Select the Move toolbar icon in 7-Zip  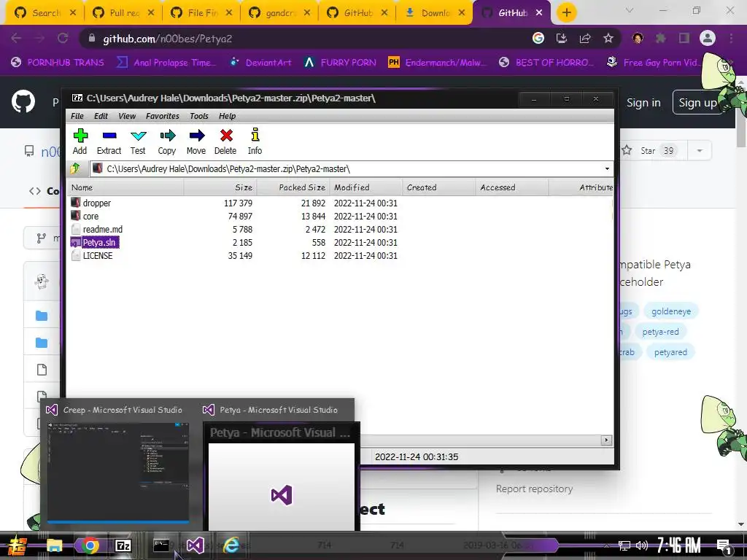click(x=196, y=141)
